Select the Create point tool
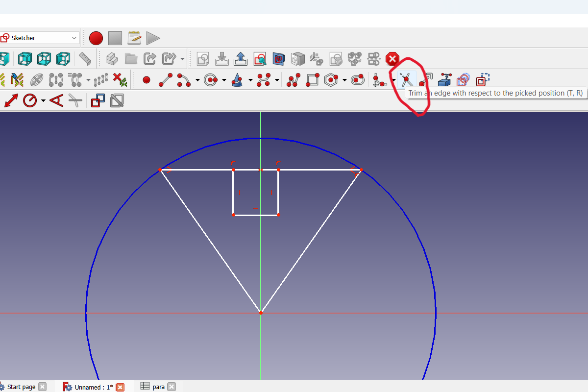Viewport: 588px width, 392px height. (146, 79)
